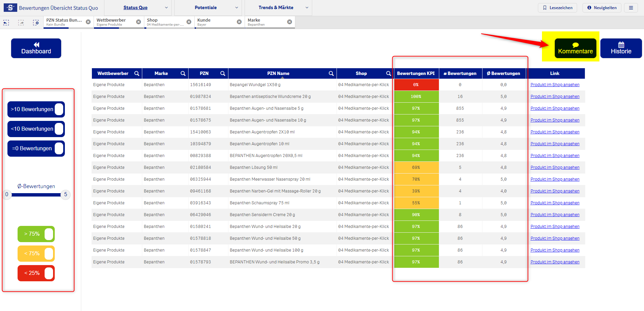Click the right handle of Ø-Bewertungen slider
The height and width of the screenshot is (311, 644).
pos(66,195)
